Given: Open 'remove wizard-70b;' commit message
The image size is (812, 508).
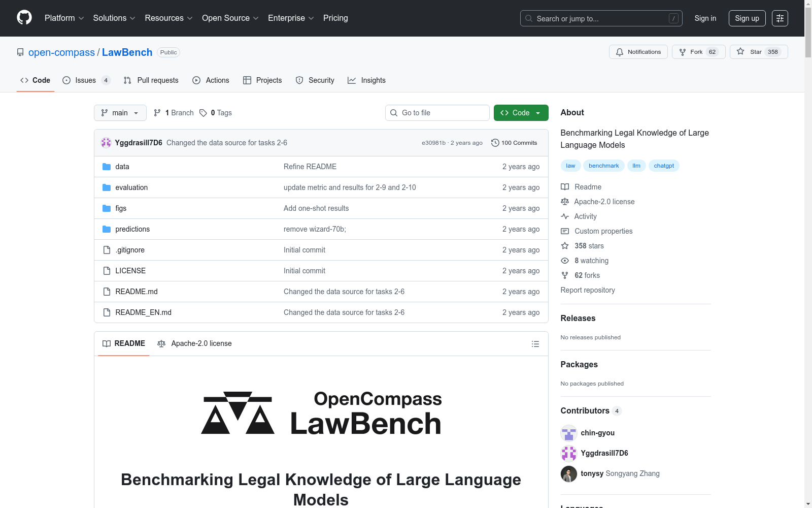Looking at the screenshot, I should coord(315,229).
